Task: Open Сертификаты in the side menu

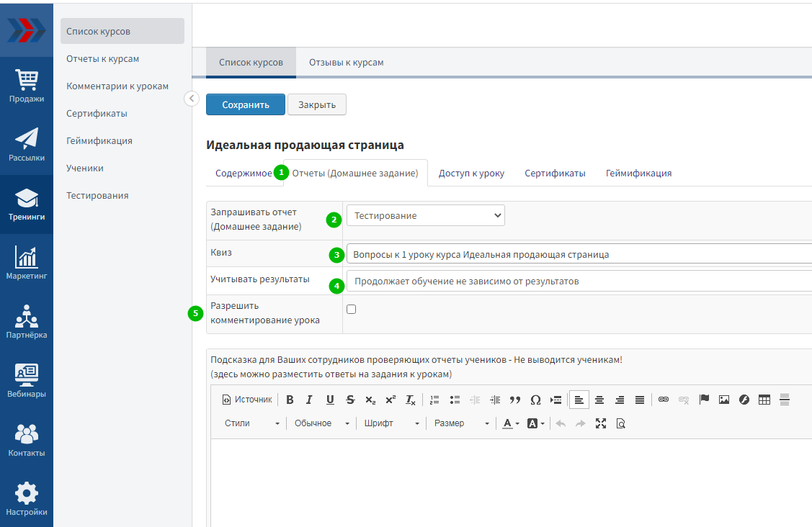Action: 97,114
